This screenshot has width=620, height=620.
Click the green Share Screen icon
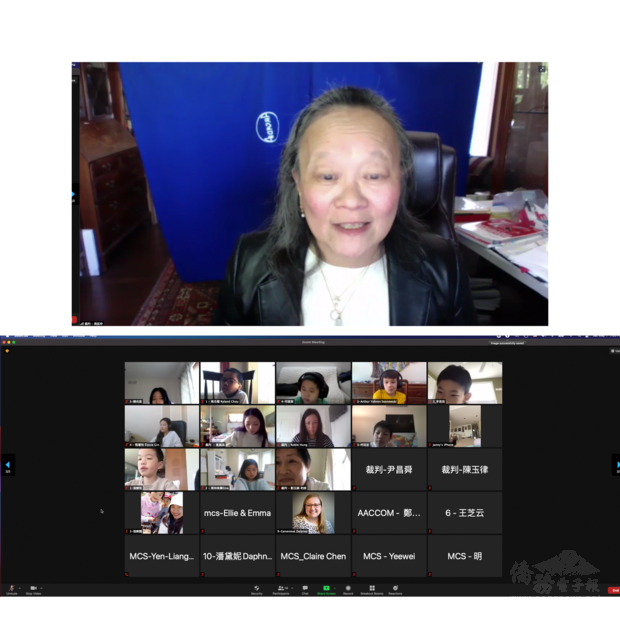pyautogui.click(x=326, y=588)
